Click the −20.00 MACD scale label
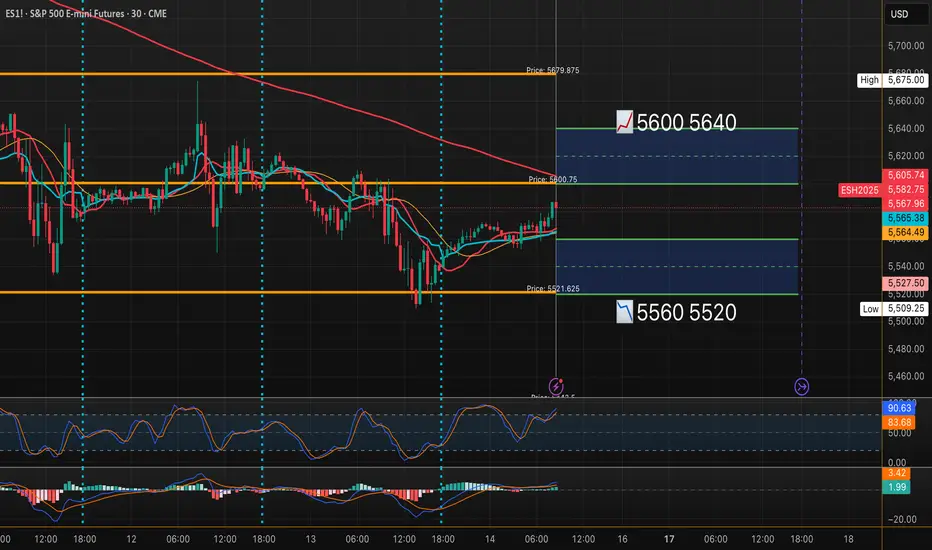This screenshot has width=932, height=550. coord(902,519)
